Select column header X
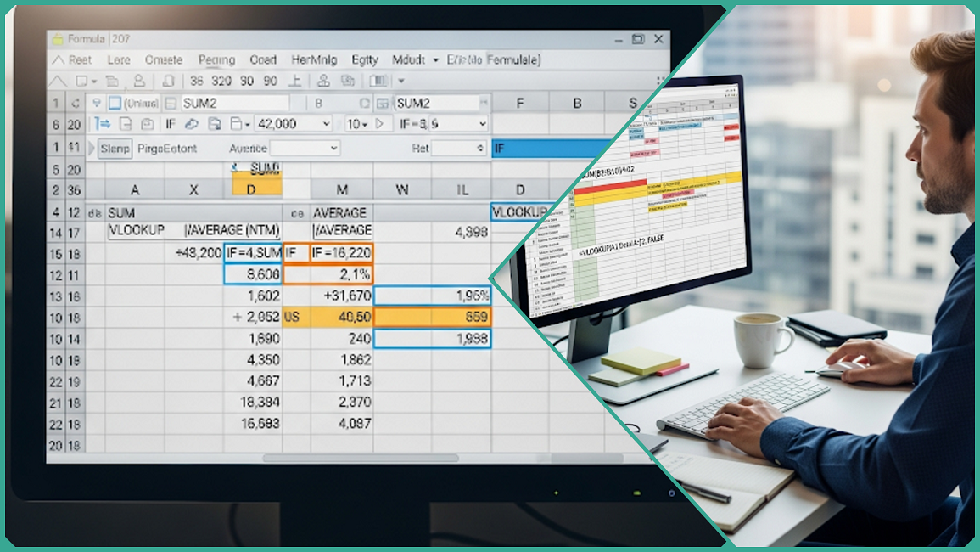 pyautogui.click(x=193, y=189)
